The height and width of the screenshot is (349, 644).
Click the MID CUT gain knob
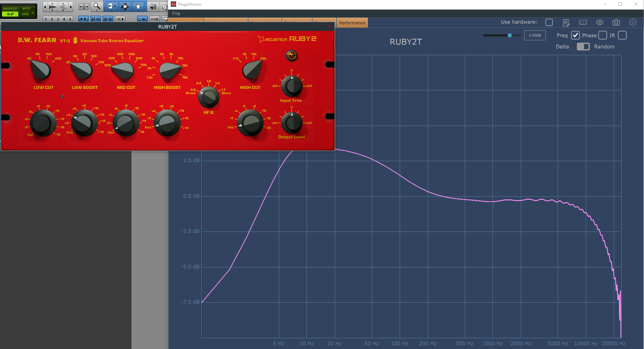click(x=126, y=123)
